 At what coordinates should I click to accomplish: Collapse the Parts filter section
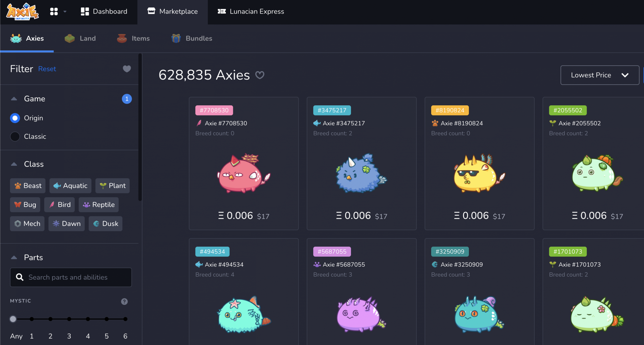point(14,257)
